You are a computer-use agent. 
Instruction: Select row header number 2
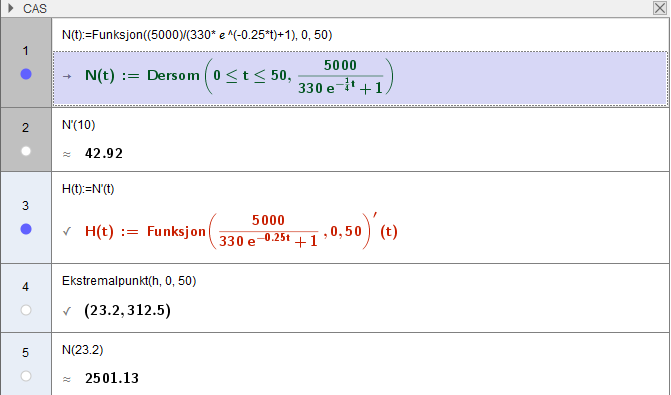coord(26,128)
